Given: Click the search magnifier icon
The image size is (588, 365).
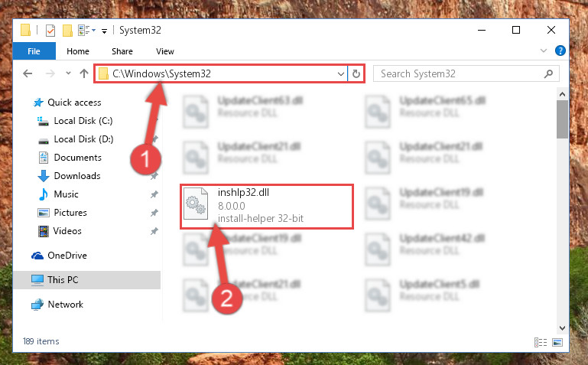Looking at the screenshot, I should pos(548,74).
